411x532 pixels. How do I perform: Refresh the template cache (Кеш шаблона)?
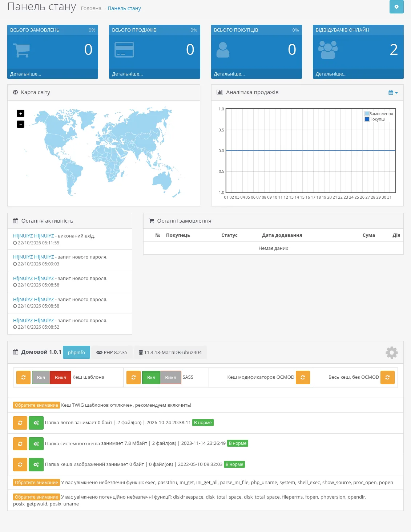tap(24, 377)
